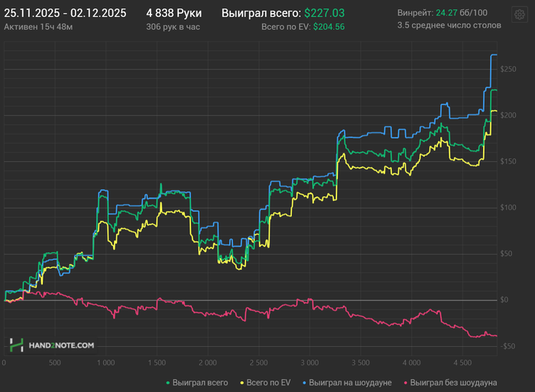Click the date range '25.11.2025 - 02.12.2025'

(65, 13)
